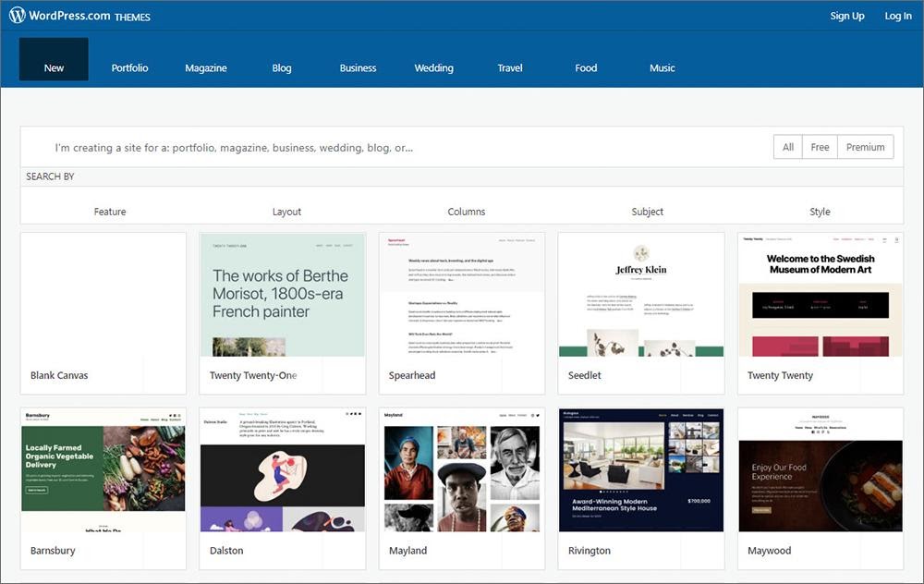Show All themes filter
Image resolution: width=924 pixels, height=584 pixels.
788,147
